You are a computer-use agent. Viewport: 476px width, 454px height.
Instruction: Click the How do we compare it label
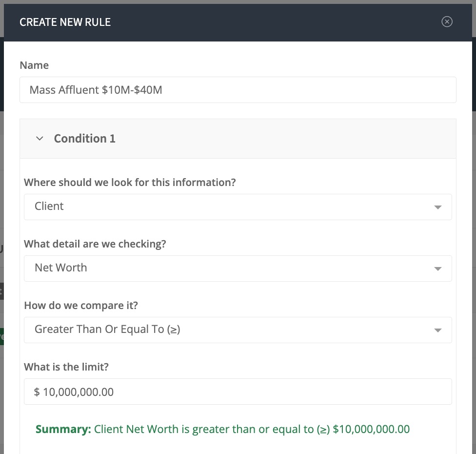(x=81, y=306)
